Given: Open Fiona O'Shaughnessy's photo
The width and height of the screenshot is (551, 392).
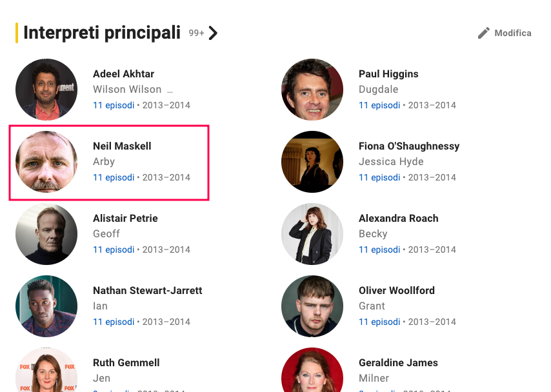Looking at the screenshot, I should point(312,162).
